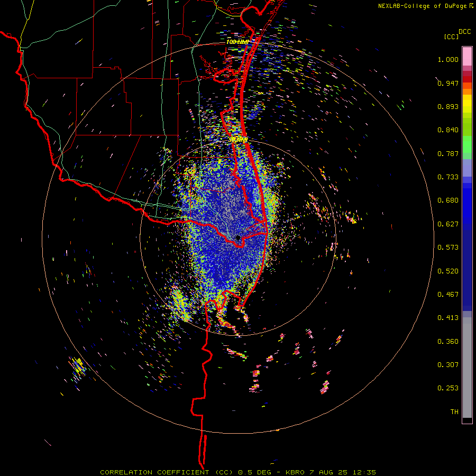Image resolution: width=476 pixels, height=476 pixels.
Task: Click the 0.947 scale value
Action: click(x=448, y=83)
